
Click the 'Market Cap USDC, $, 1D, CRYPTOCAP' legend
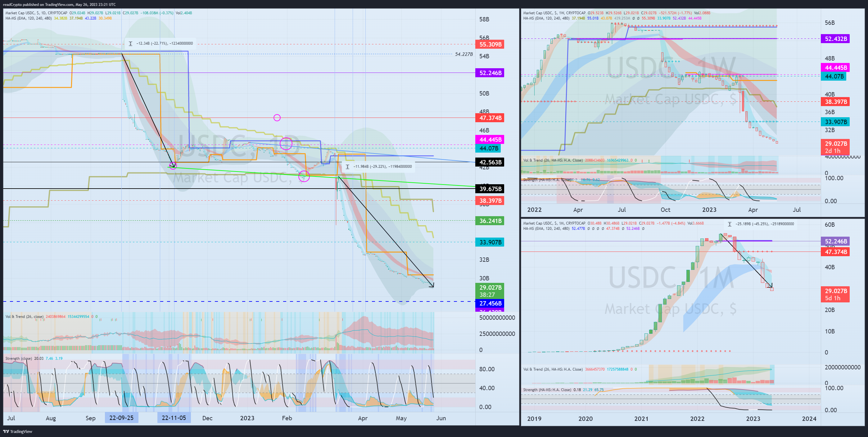pyautogui.click(x=36, y=13)
